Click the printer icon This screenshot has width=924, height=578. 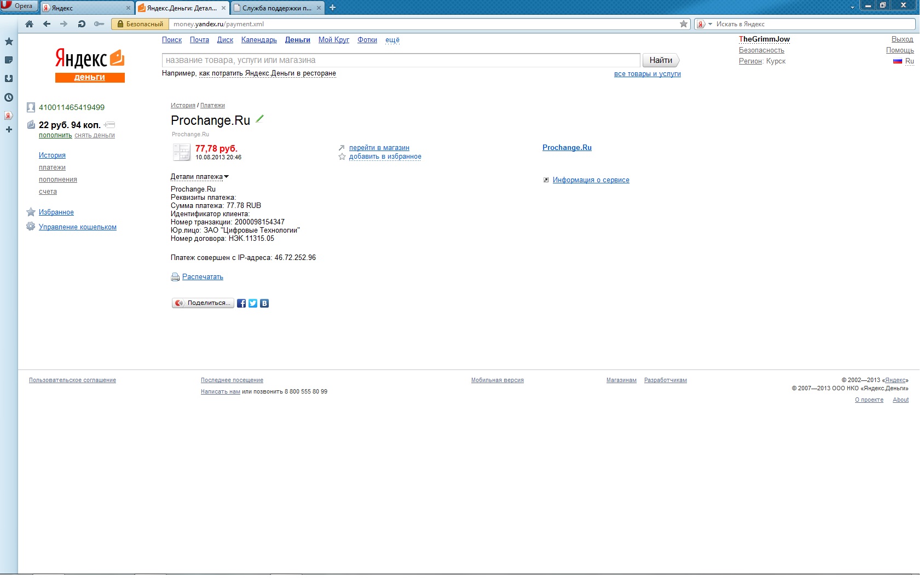click(175, 277)
